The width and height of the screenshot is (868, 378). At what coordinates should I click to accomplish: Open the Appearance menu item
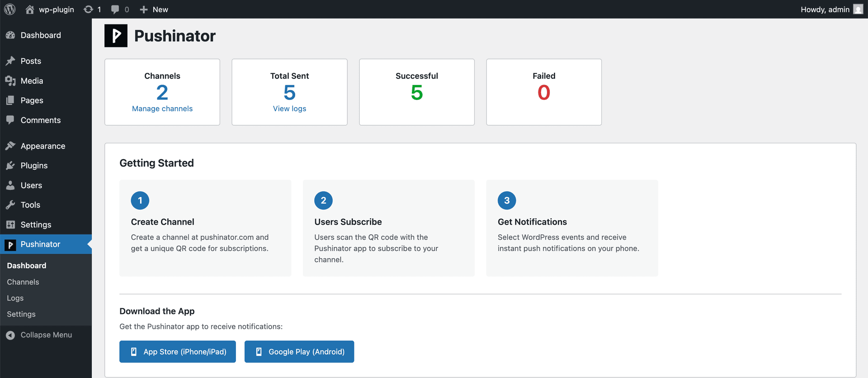[x=46, y=146]
